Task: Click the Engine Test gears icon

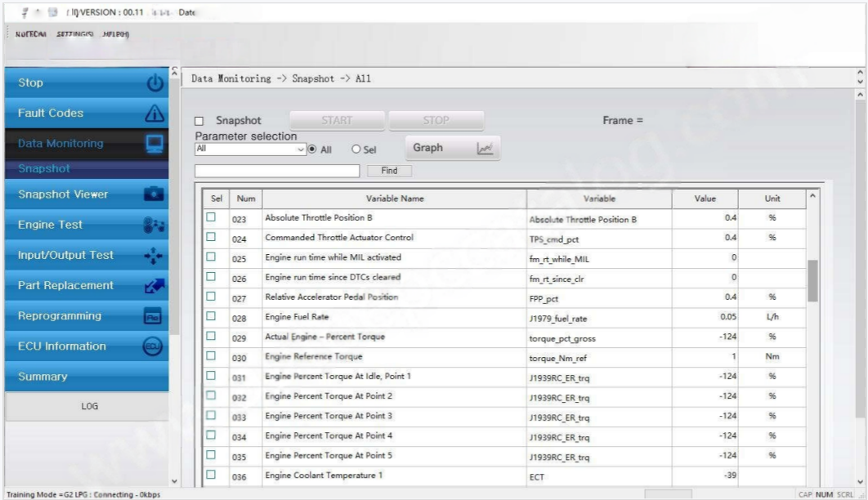Action: click(155, 225)
